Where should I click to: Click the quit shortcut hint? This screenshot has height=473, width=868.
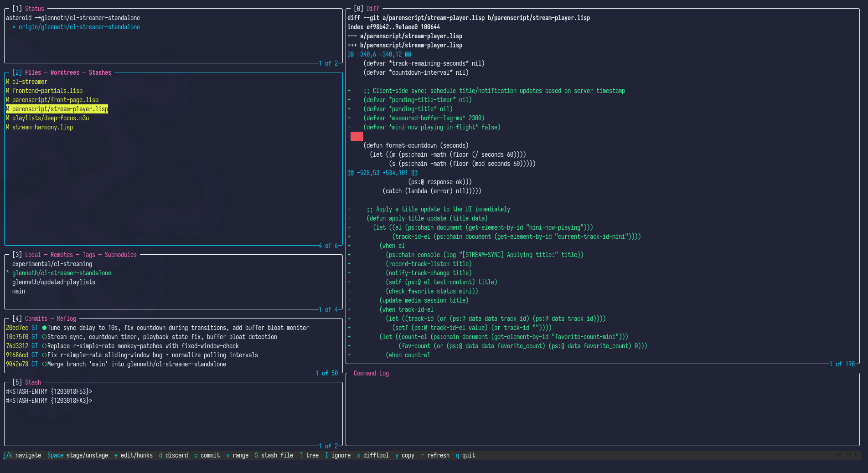(465, 455)
